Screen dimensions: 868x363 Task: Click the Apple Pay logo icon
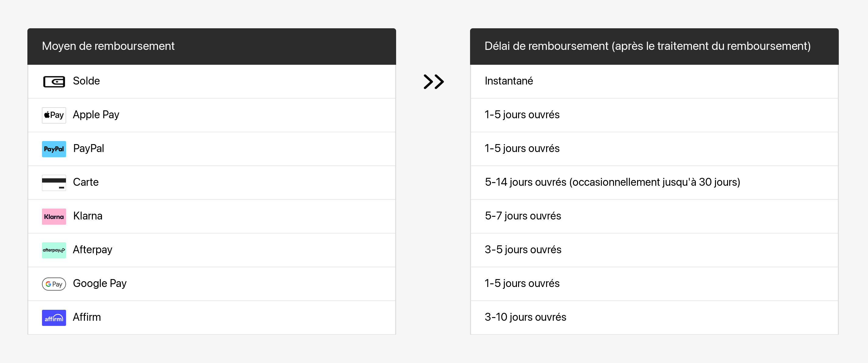pos(54,115)
